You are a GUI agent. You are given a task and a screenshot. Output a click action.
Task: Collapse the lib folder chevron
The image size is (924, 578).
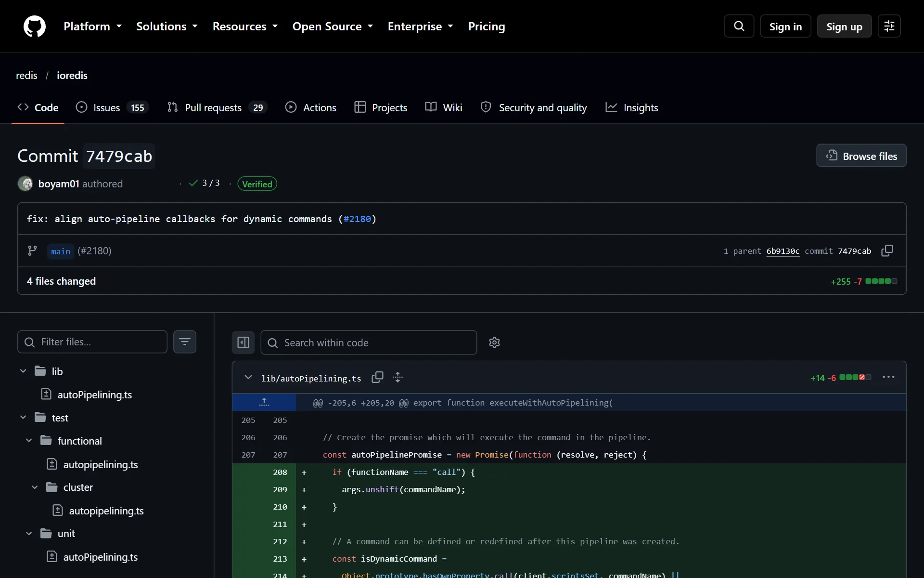(x=23, y=371)
